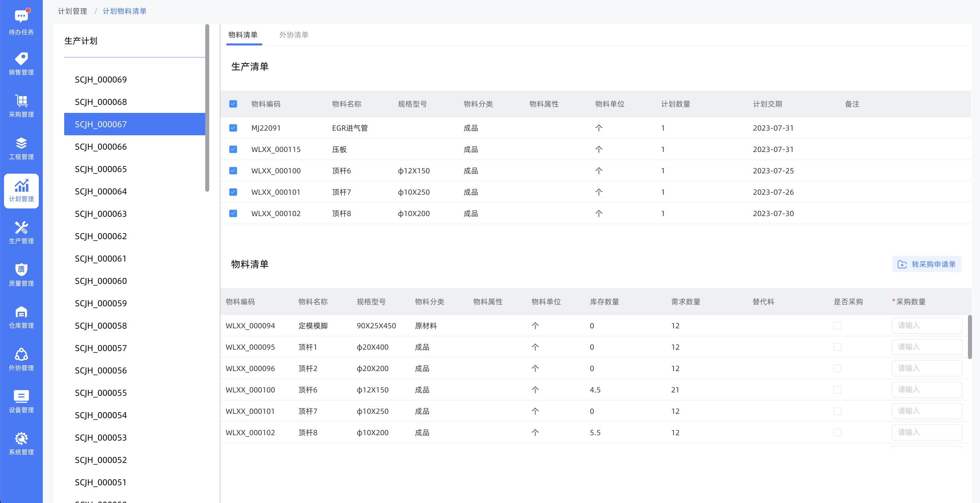Select 计划管理 chart icon
This screenshot has height=503, width=980.
pos(21,185)
